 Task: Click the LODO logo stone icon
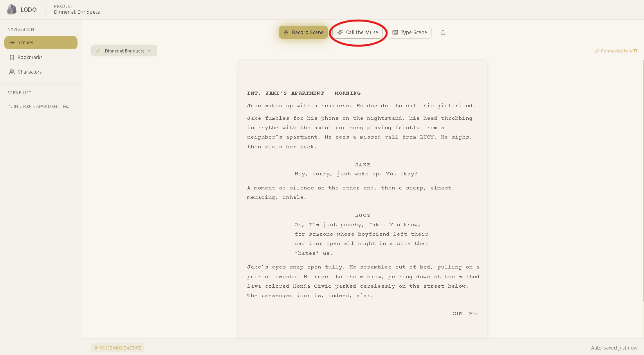click(11, 9)
